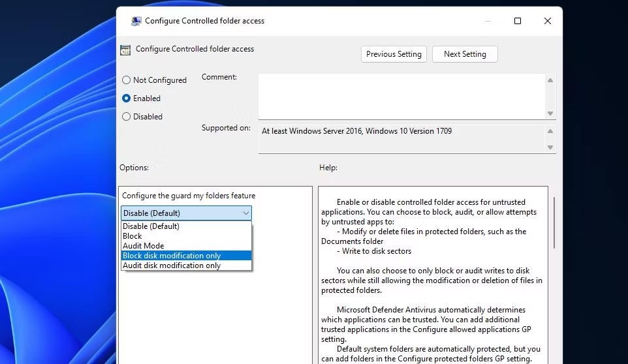Set the policy to Disabled
Image resolution: width=628 pixels, height=364 pixels.
point(127,117)
